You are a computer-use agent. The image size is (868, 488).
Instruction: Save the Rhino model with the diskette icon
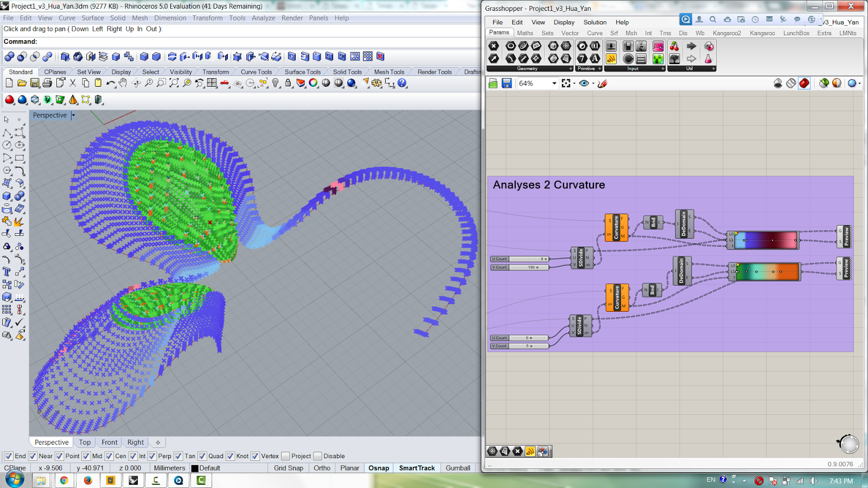coord(35,83)
